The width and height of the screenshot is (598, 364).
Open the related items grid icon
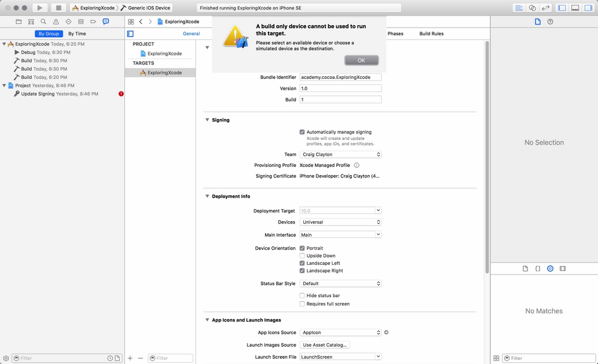[131, 22]
